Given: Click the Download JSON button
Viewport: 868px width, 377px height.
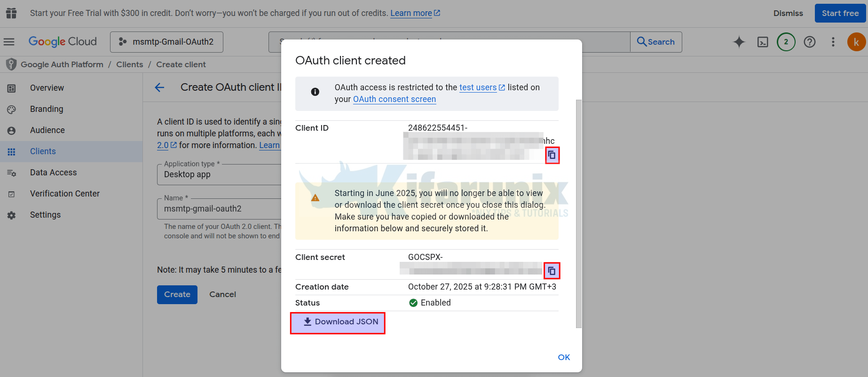Looking at the screenshot, I should (338, 323).
